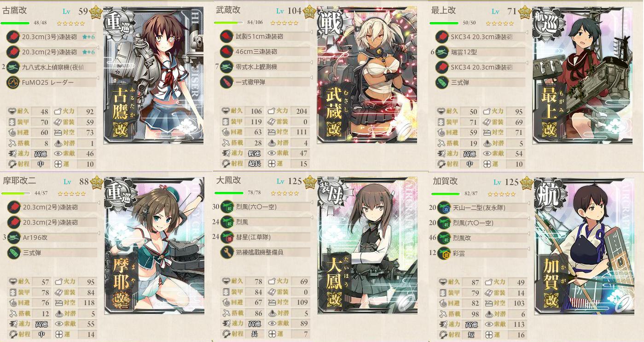The width and height of the screenshot is (644, 342).
Task: Open Maya Kai Ni character card
Action: pyautogui.click(x=154, y=246)
